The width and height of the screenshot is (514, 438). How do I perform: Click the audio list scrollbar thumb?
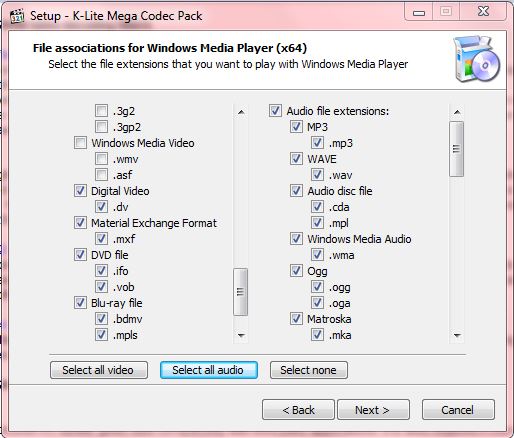coord(456,149)
